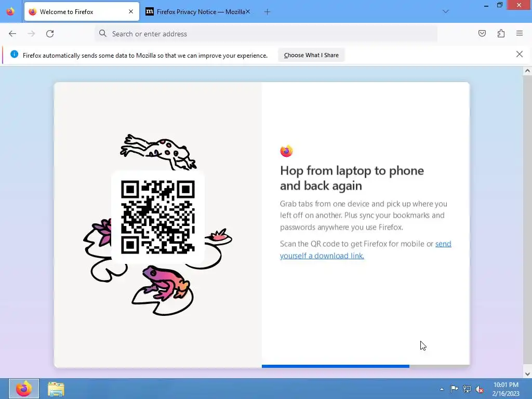This screenshot has width=532, height=399.
Task: Open Action Center flag icon
Action: pyautogui.click(x=454, y=389)
